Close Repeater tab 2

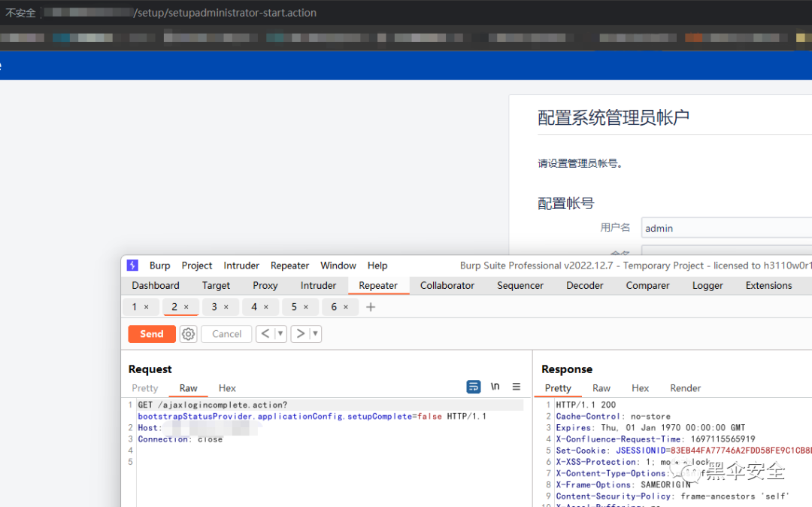click(186, 307)
